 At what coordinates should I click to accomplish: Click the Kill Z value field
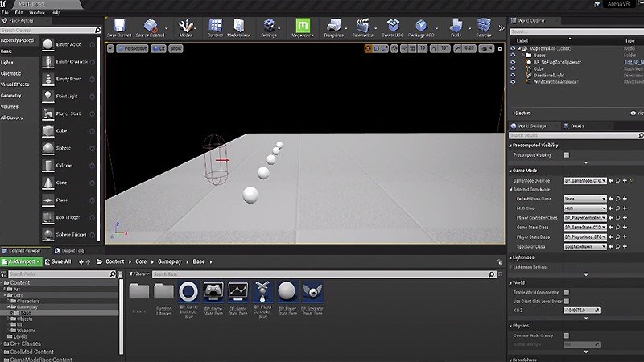coord(584,309)
